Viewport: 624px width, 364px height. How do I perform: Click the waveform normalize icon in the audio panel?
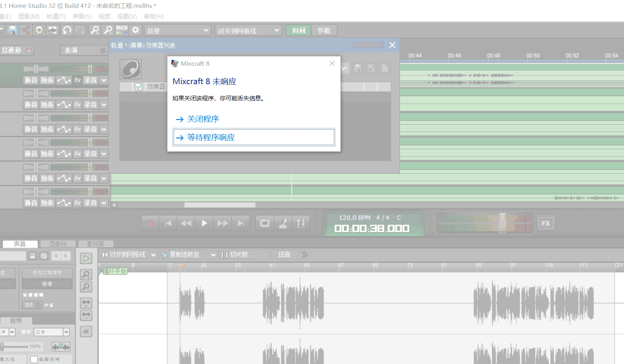(x=61, y=347)
